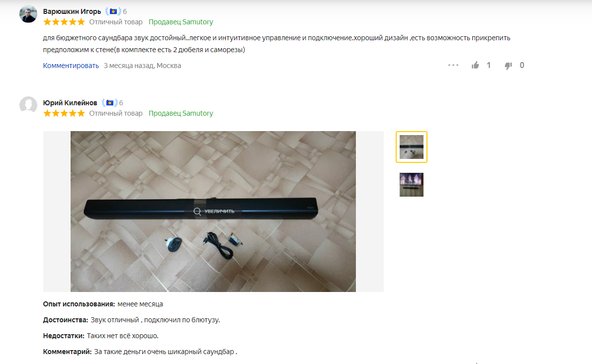The height and width of the screenshot is (364, 592).
Task: Click the five-star rating of Юрий Килейнов
Action: tap(64, 113)
